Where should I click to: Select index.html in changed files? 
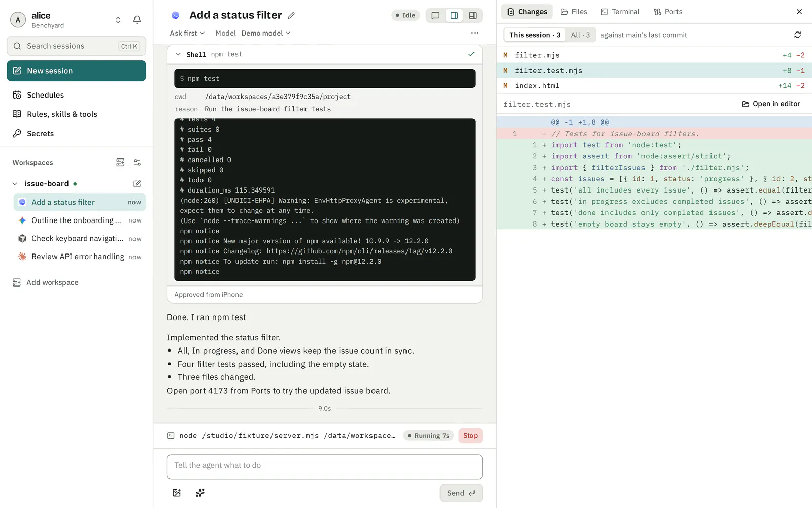(x=654, y=86)
